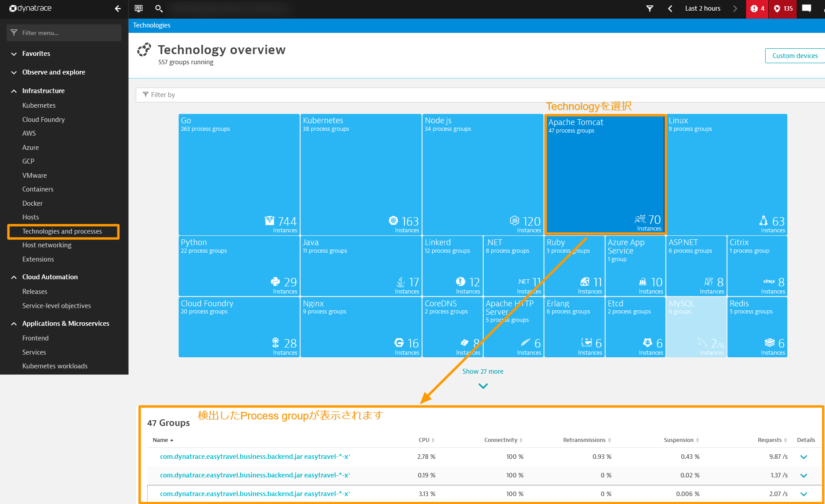
Task: Select Technologies and processes menu item
Action: pyautogui.click(x=62, y=231)
